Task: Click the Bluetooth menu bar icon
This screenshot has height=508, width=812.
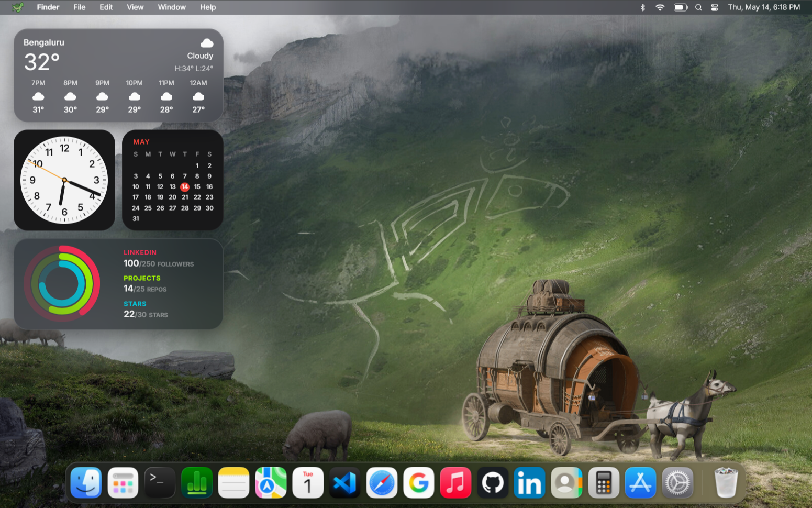Action: (x=643, y=7)
